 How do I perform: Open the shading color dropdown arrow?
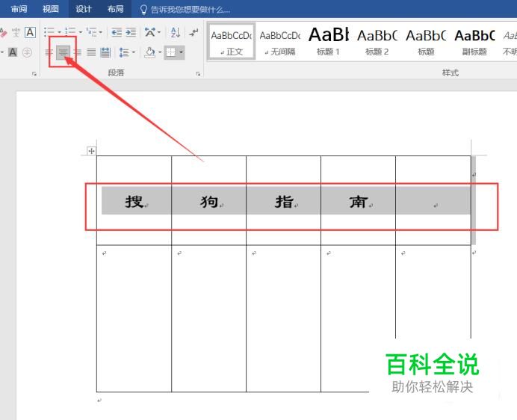coord(160,52)
